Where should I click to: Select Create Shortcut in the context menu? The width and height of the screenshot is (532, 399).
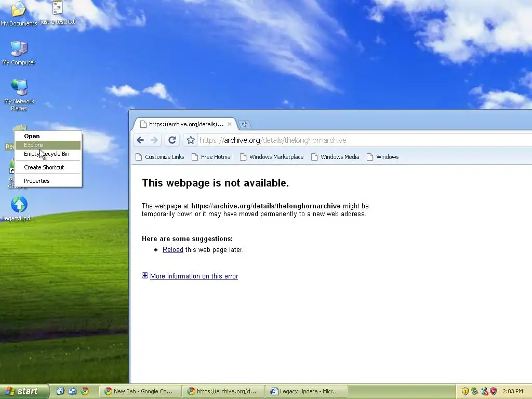pyautogui.click(x=48, y=167)
